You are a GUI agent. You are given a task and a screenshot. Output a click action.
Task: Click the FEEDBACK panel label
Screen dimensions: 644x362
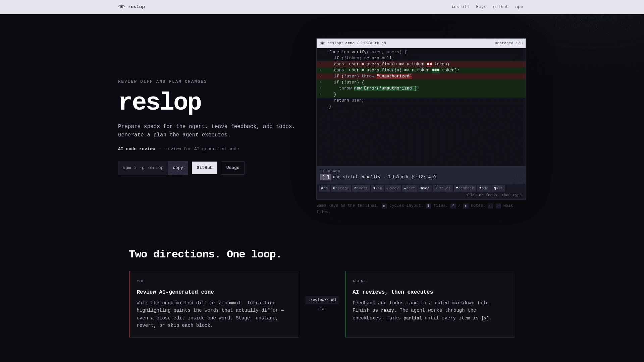click(330, 171)
